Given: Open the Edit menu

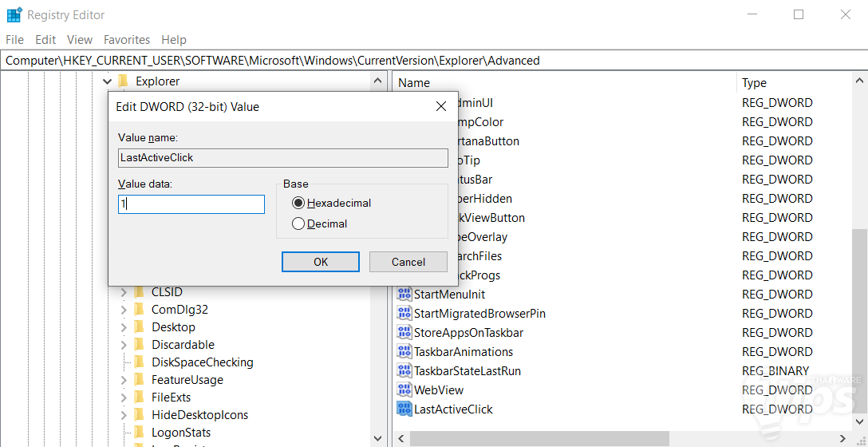Looking at the screenshot, I should (x=45, y=39).
